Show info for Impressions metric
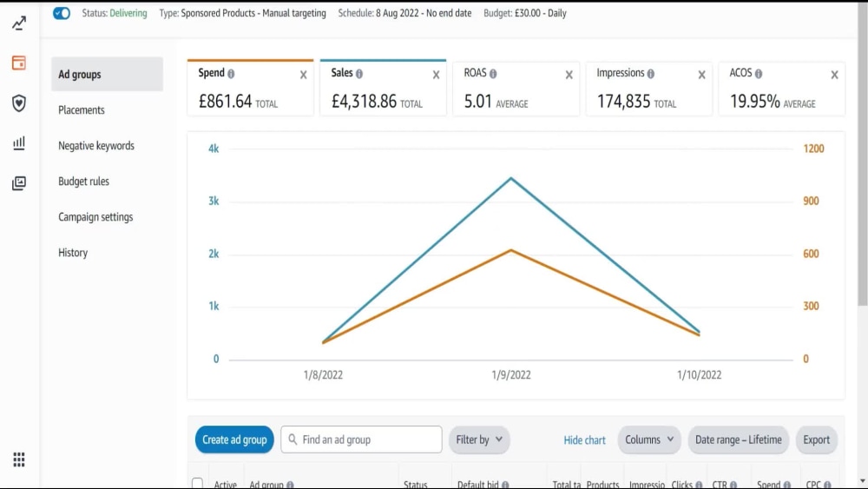Screen dimensions: 868x489 [650, 74]
